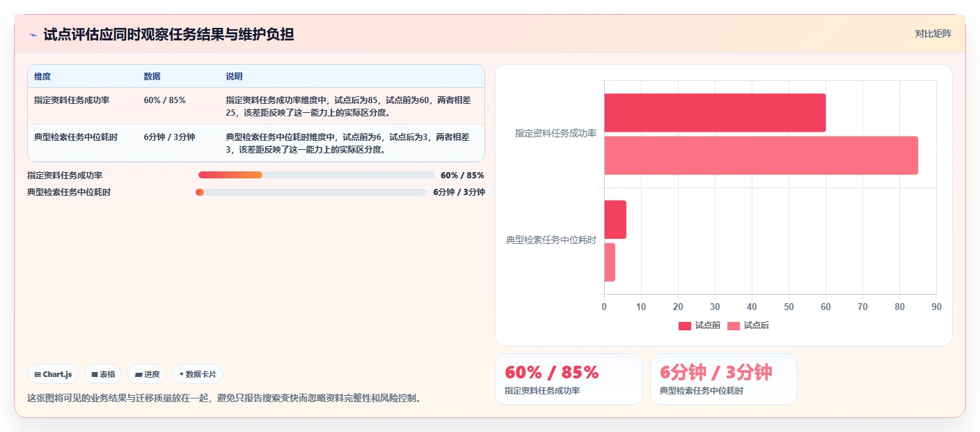Click the 试点后 bar for 典型检索任务中位耗时

610,262
